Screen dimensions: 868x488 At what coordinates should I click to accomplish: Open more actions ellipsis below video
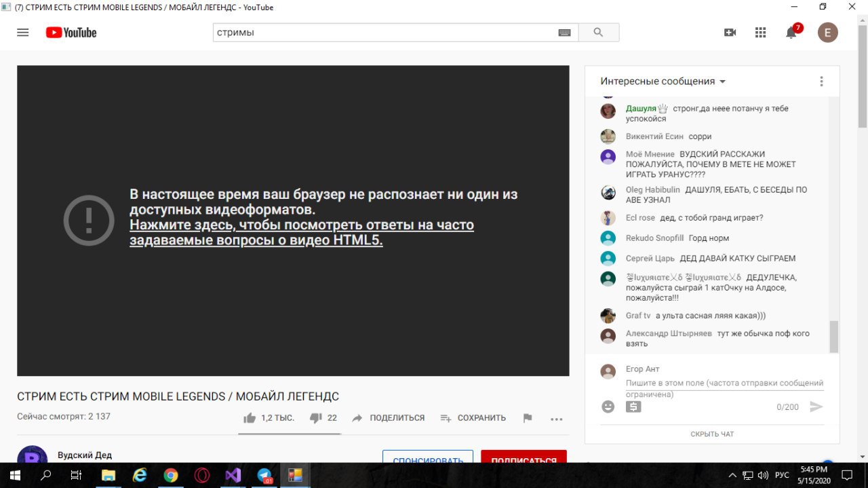557,419
